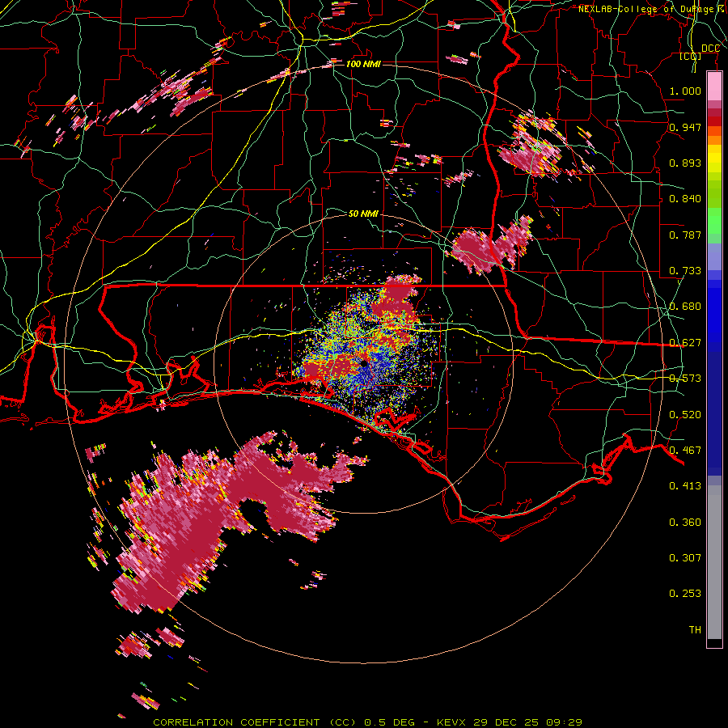Click the 0.787 color scale label
The width and height of the screenshot is (728, 728).
685,235
